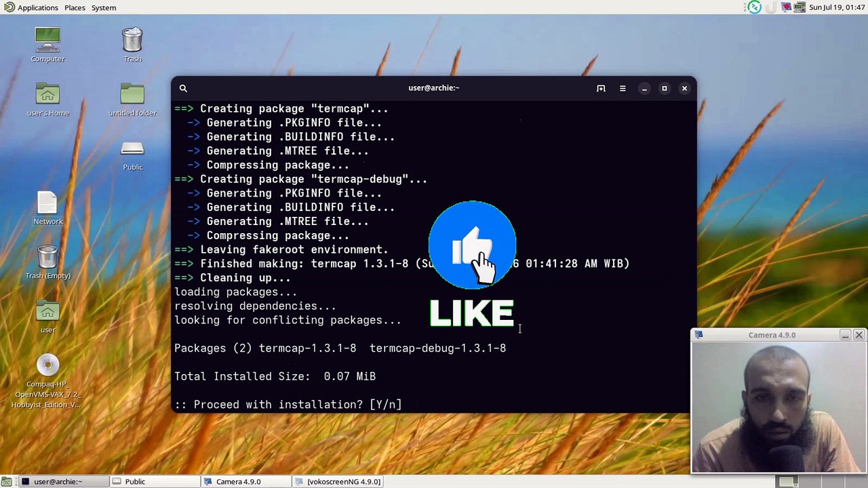Open the System menu
868x488 pixels.
pos(104,7)
